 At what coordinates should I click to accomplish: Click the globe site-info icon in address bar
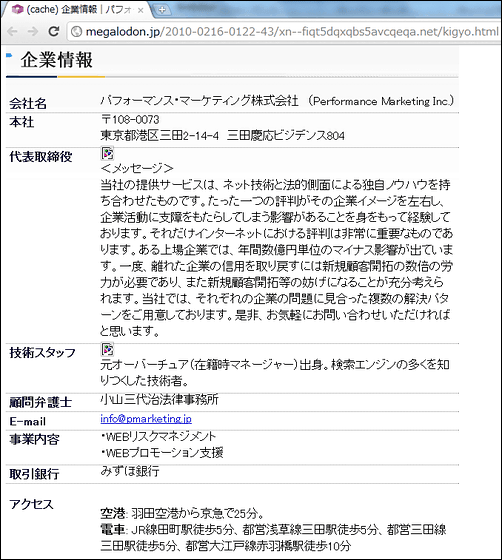click(76, 32)
